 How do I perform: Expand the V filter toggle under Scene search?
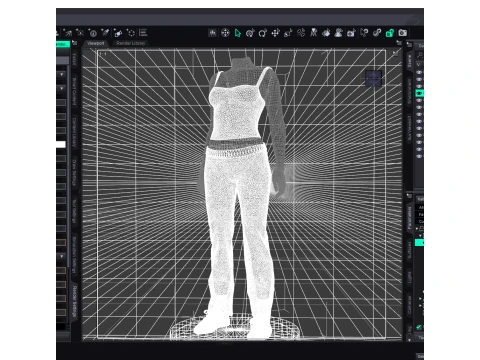tap(419, 64)
